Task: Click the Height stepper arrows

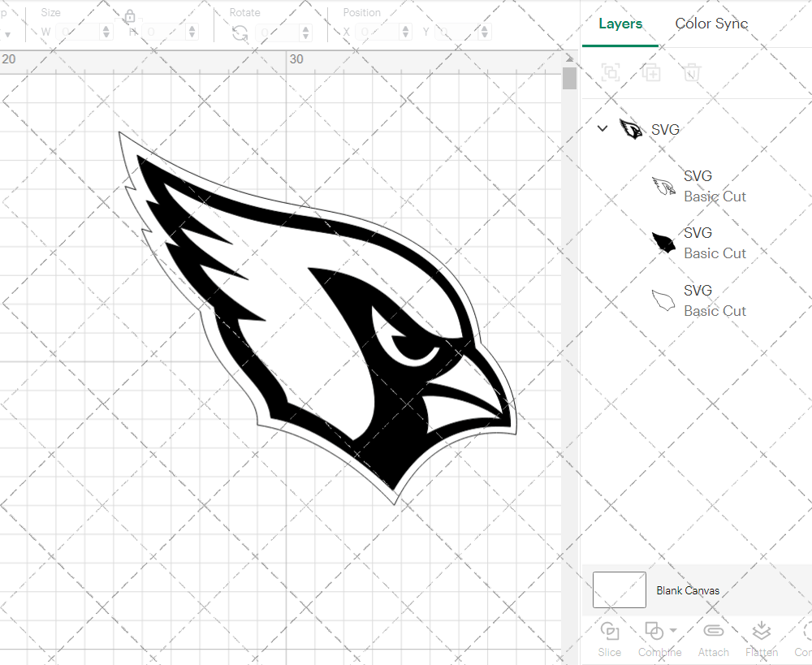Action: click(x=192, y=32)
